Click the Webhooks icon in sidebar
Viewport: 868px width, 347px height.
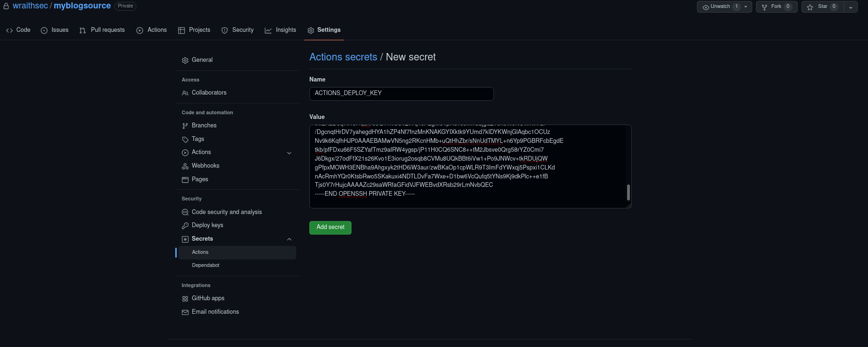point(185,166)
